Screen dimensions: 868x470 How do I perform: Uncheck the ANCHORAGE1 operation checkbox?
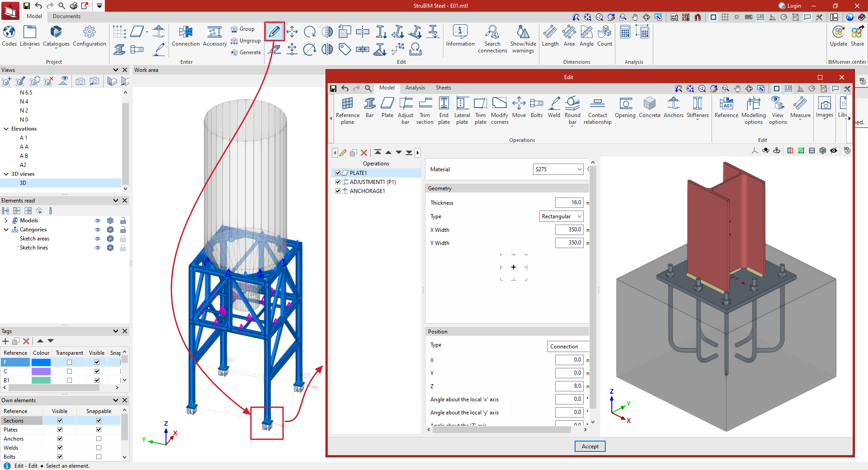(338, 191)
